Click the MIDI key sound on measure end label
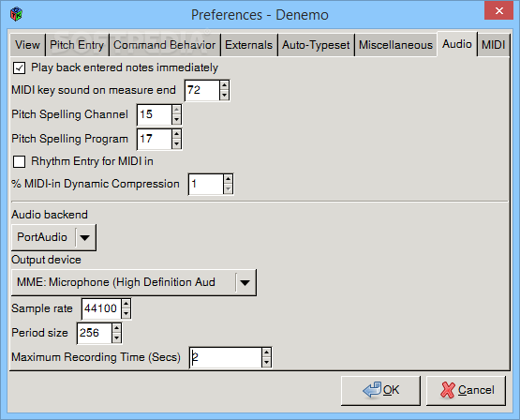Screen dimensions: 520x420 point(94,90)
